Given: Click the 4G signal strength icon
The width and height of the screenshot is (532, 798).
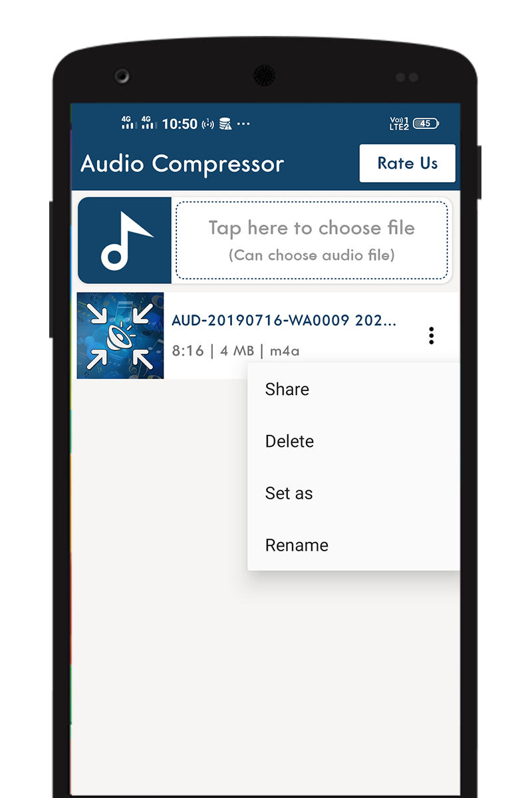Looking at the screenshot, I should point(128,123).
